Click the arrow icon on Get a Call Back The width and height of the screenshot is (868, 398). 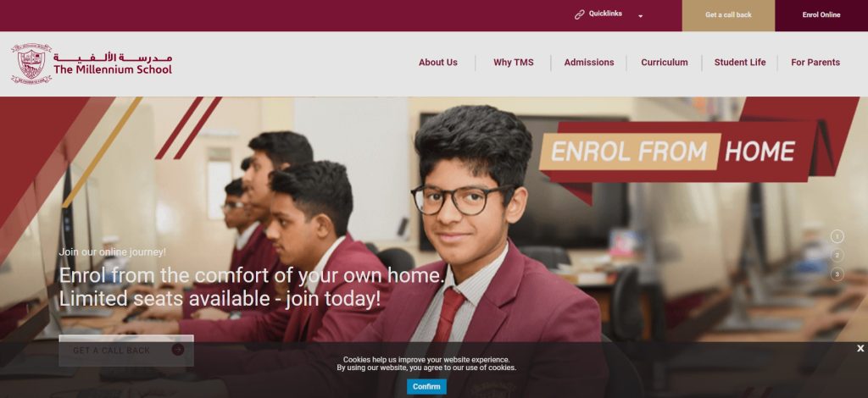click(x=178, y=350)
